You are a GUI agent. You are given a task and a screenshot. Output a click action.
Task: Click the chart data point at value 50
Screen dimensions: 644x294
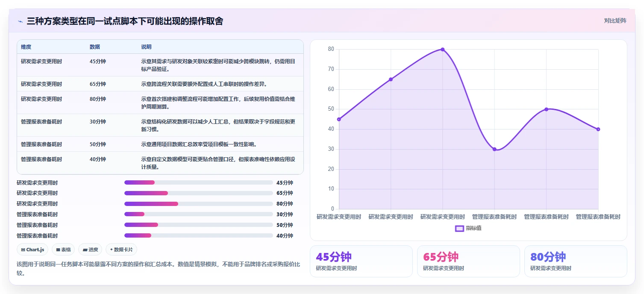coord(546,109)
